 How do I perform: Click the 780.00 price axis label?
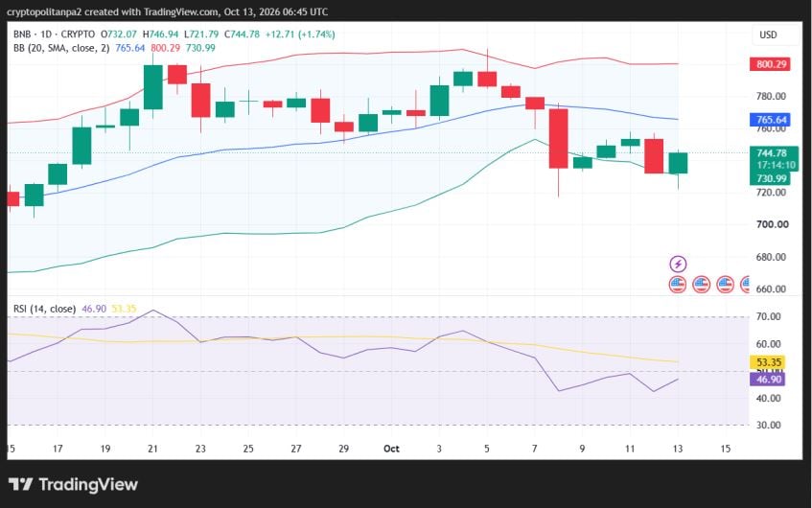coord(772,96)
